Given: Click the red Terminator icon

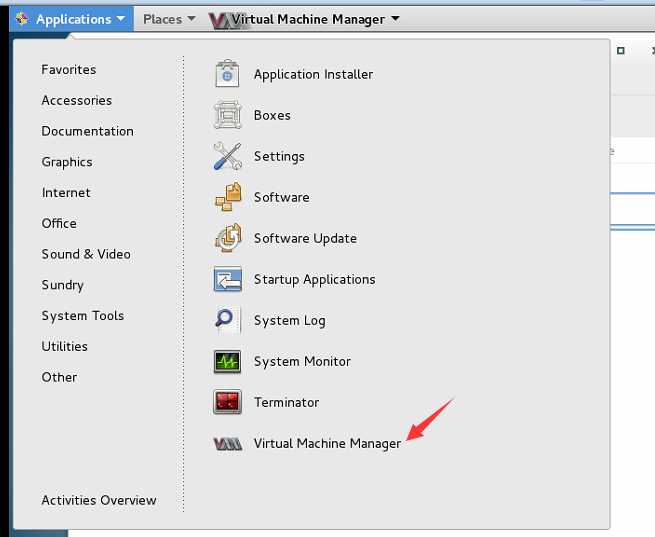Looking at the screenshot, I should tap(227, 402).
